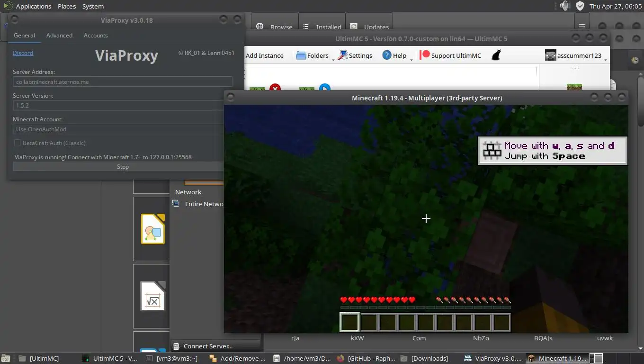
Task: Click the Updates icon in software manager
Action: (354, 27)
